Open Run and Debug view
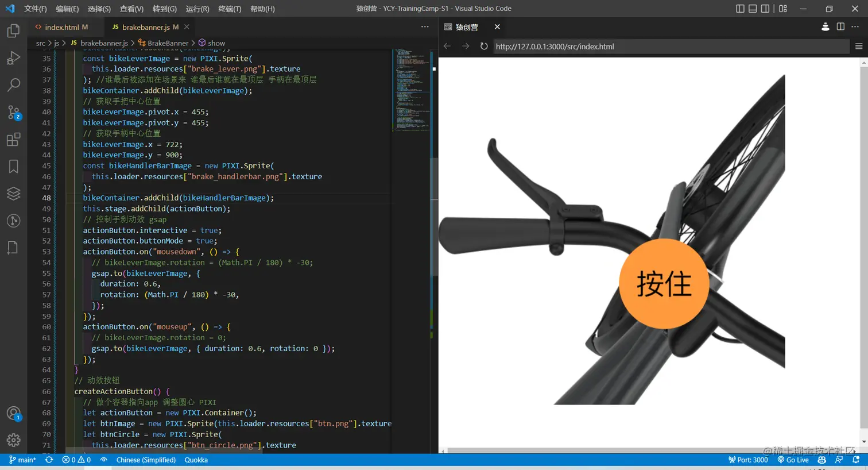This screenshot has width=868, height=470. coord(13,58)
